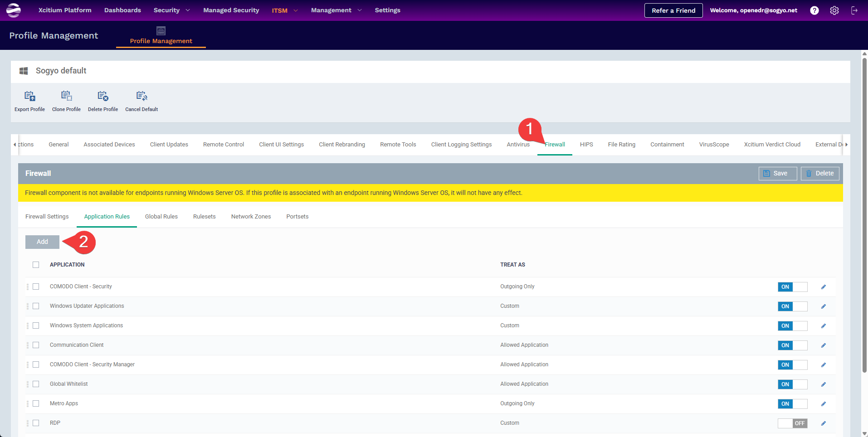Toggle off the Metro Apps rule switch

tap(793, 404)
